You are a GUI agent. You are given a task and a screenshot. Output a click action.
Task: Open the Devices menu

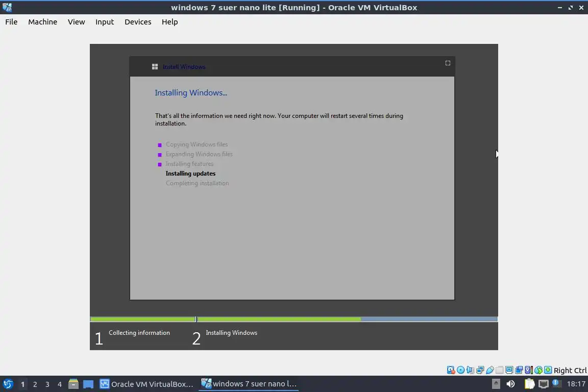(138, 22)
